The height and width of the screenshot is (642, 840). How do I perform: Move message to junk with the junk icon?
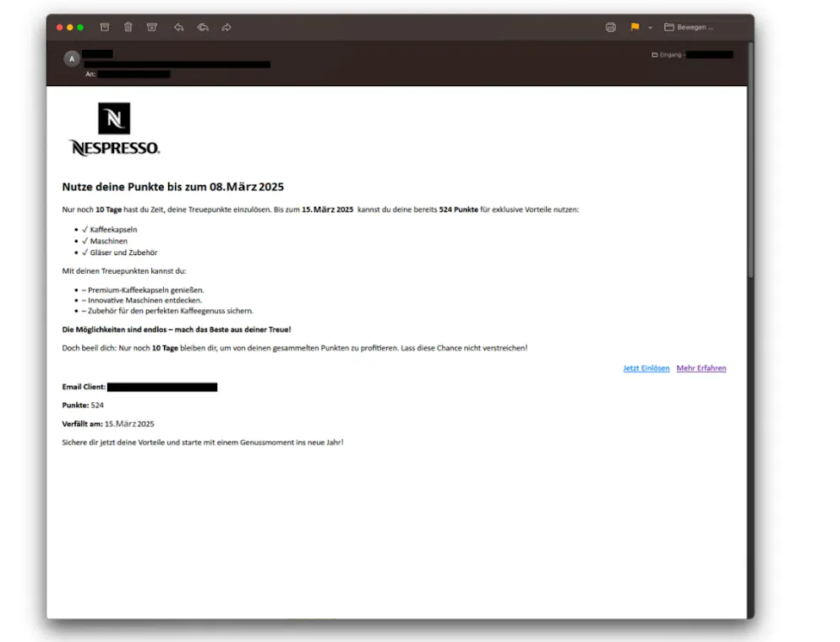[x=152, y=27]
